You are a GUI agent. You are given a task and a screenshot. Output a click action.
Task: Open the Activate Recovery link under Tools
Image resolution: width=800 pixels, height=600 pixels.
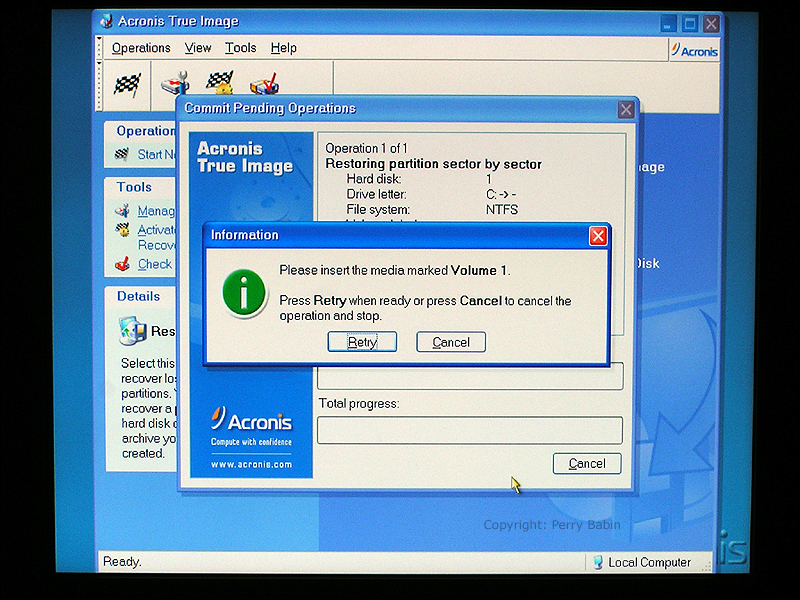156,237
